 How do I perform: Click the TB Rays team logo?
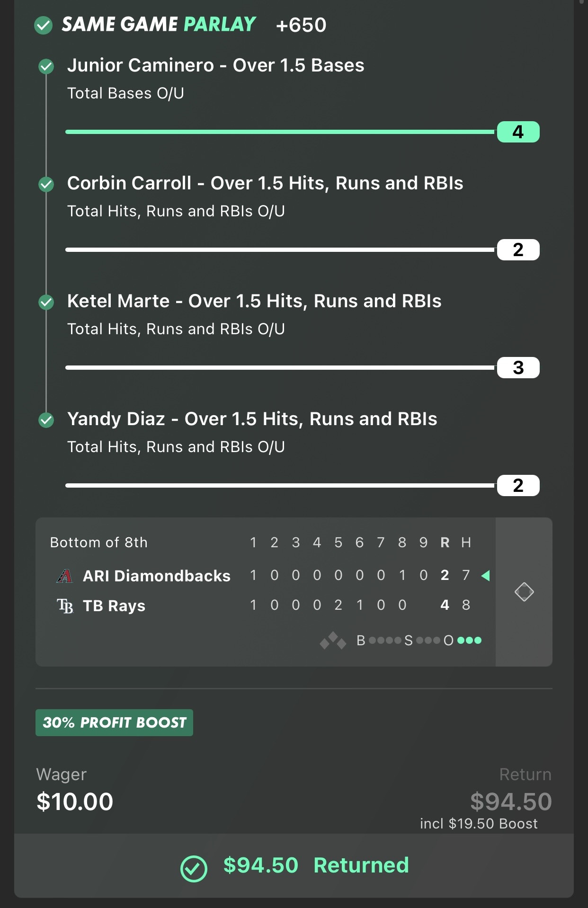[x=65, y=605]
